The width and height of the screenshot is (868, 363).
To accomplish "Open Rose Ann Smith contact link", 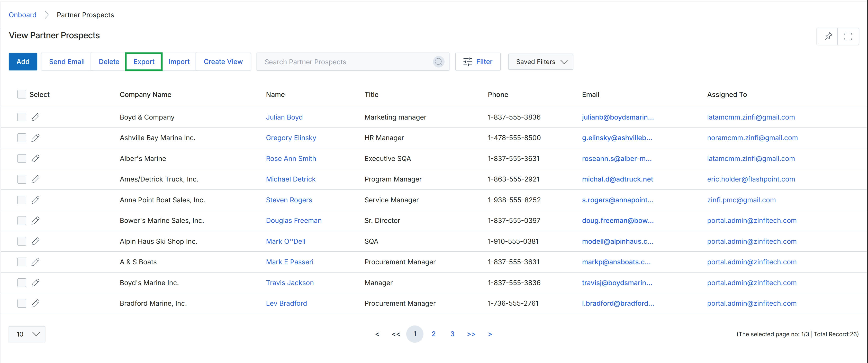I will [291, 158].
